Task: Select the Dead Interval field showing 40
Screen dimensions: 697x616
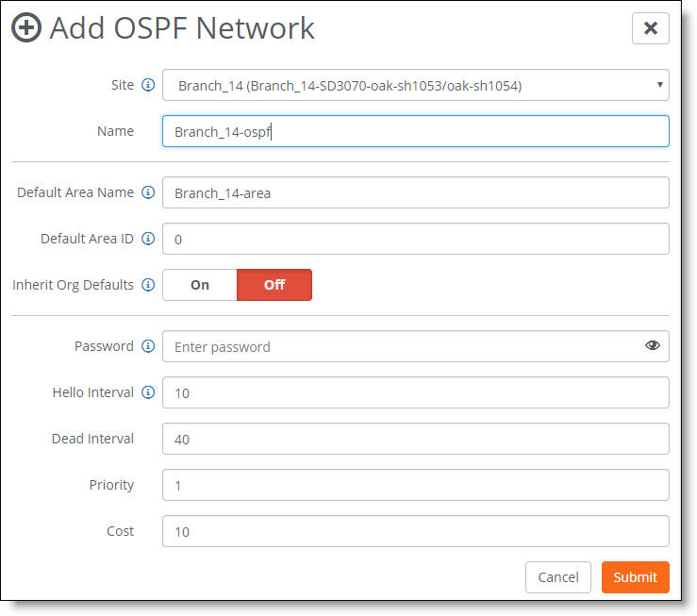Action: tap(416, 439)
